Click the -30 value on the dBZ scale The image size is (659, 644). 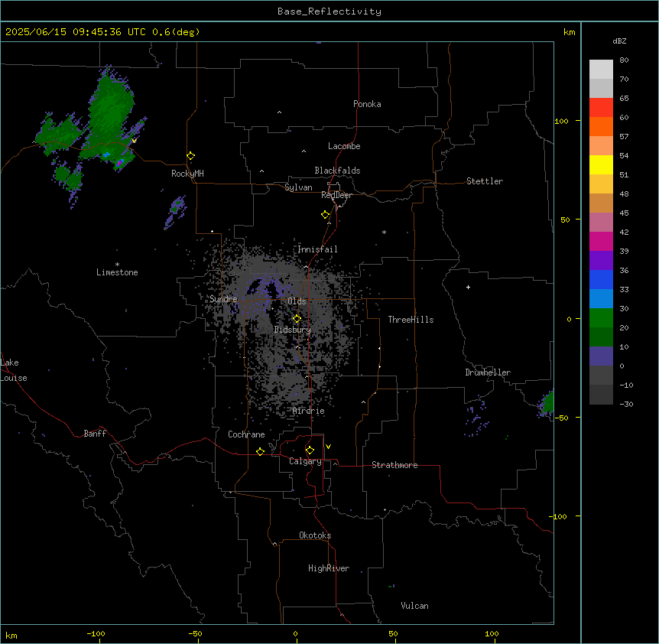click(626, 404)
